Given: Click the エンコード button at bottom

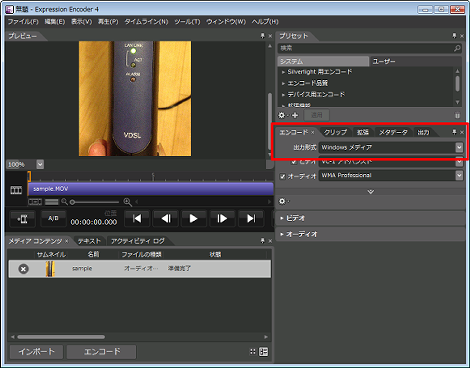Looking at the screenshot, I should 102,352.
